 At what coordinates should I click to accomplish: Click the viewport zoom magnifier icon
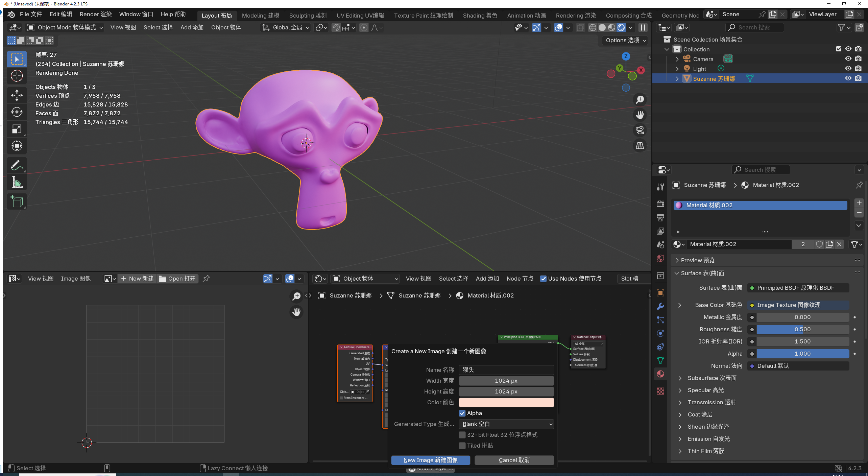click(640, 100)
